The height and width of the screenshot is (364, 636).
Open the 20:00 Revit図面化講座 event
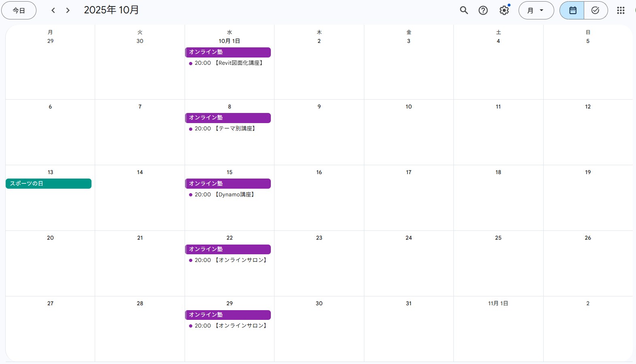click(x=228, y=63)
